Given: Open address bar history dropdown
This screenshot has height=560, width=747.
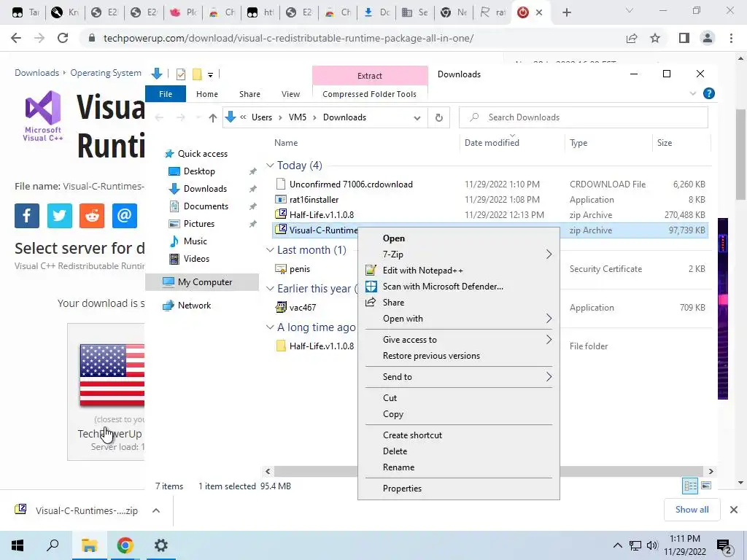Looking at the screenshot, I should [x=417, y=117].
